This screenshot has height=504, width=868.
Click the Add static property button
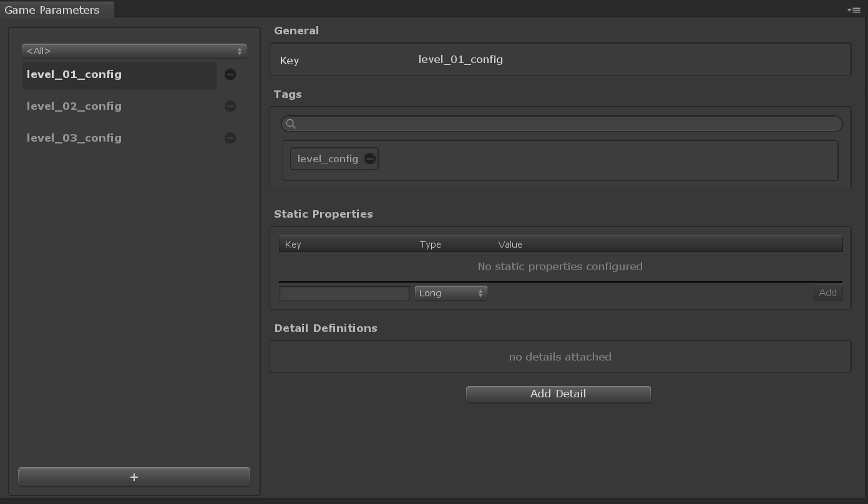[828, 293]
